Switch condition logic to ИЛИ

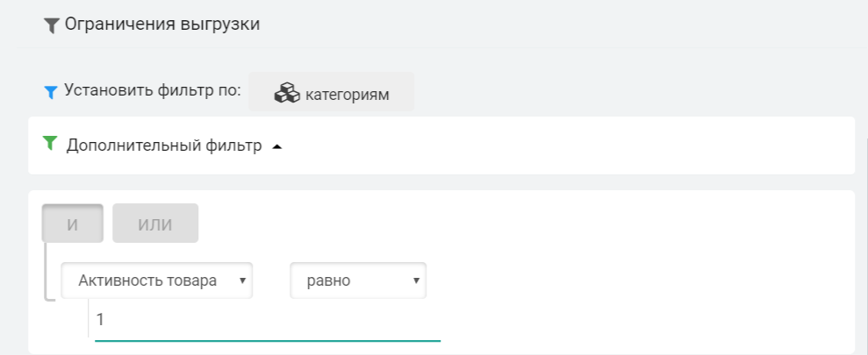tap(155, 224)
